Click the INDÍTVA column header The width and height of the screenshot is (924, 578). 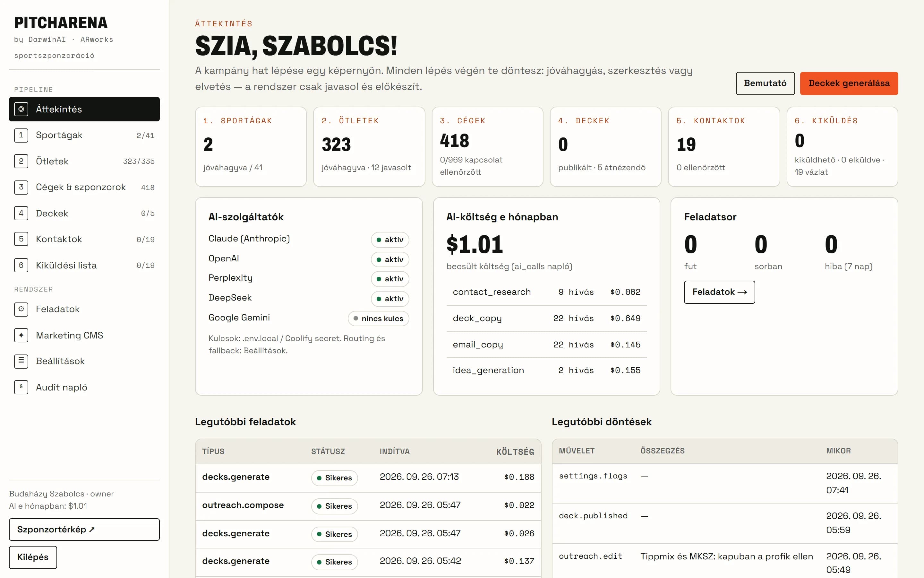(394, 451)
